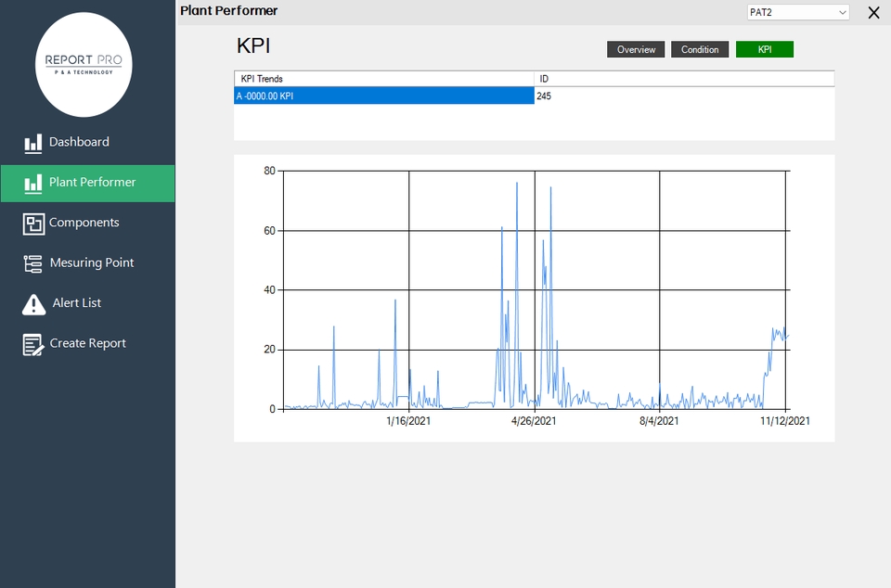The height and width of the screenshot is (588, 891).
Task: Click the KPI Trends column header
Action: [x=384, y=79]
